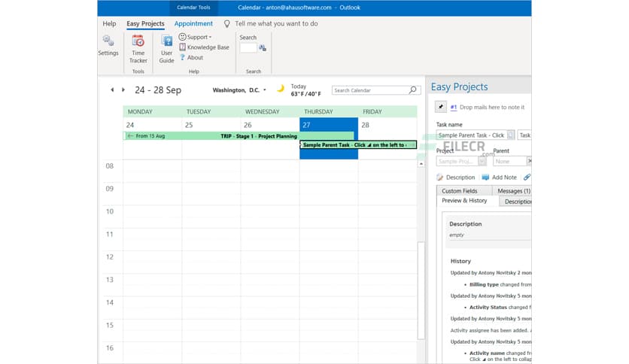
Task: Click Add Note button
Action: pos(500,177)
